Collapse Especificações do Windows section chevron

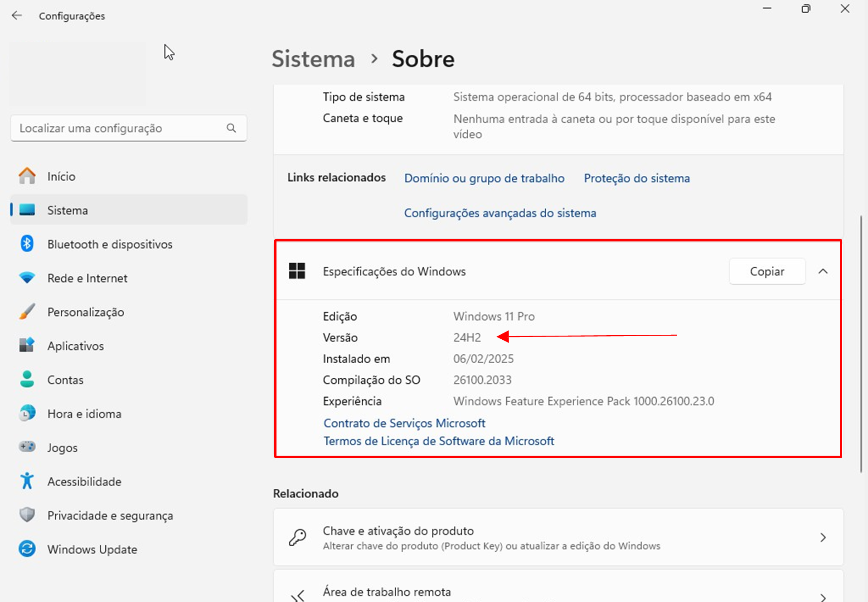823,271
